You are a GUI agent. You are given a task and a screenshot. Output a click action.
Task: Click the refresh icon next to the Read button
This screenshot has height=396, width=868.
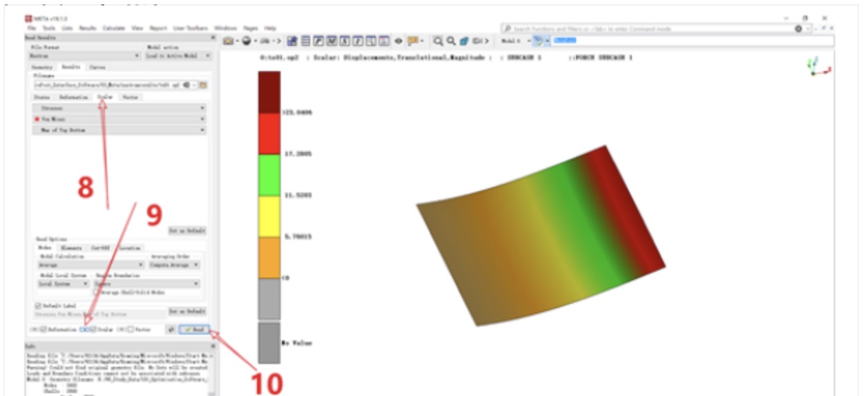tap(171, 329)
